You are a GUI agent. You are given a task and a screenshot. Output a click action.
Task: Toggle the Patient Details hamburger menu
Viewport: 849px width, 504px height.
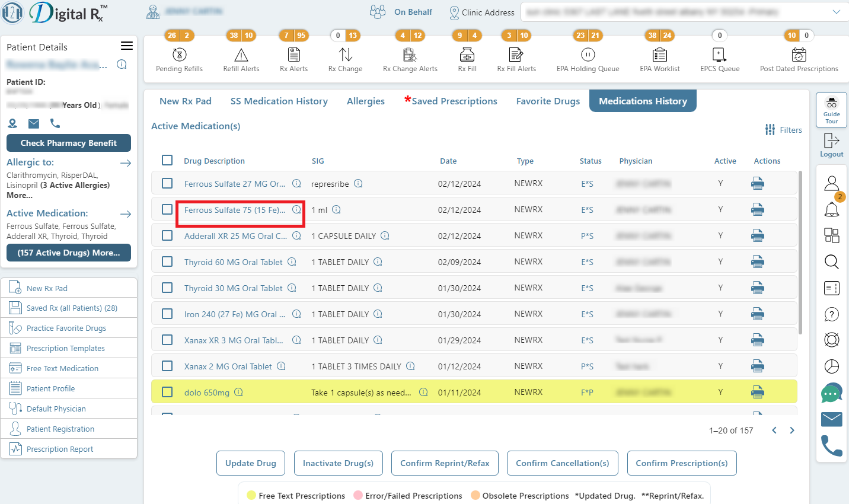click(127, 46)
